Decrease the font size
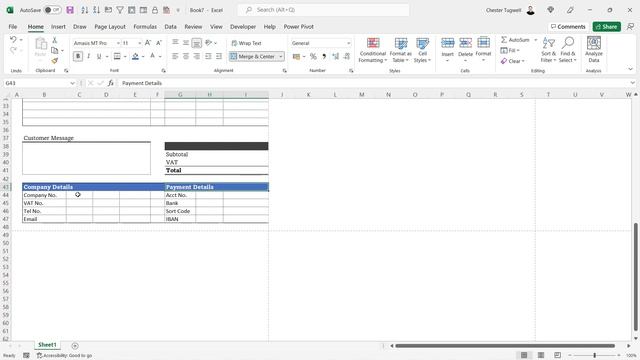This screenshot has width=640, height=360. tap(159, 43)
